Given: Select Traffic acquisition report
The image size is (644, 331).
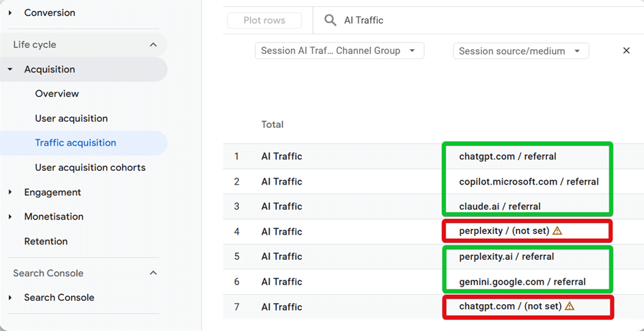Looking at the screenshot, I should (x=76, y=143).
